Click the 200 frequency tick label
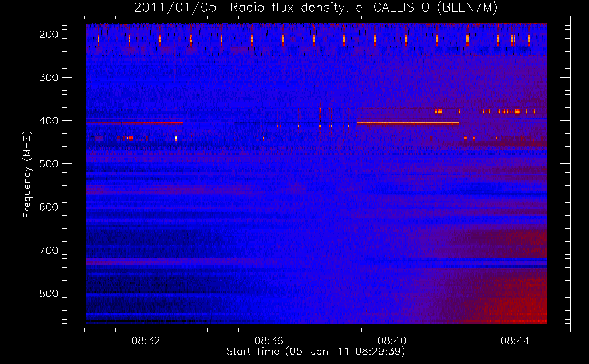Viewport: 589px width, 364px height. [x=49, y=34]
